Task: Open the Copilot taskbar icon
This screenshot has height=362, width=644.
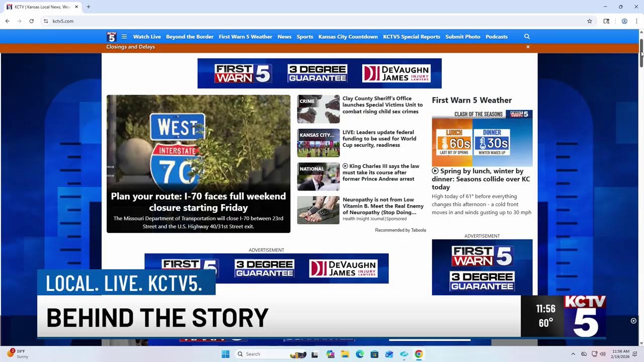Action: click(331, 354)
